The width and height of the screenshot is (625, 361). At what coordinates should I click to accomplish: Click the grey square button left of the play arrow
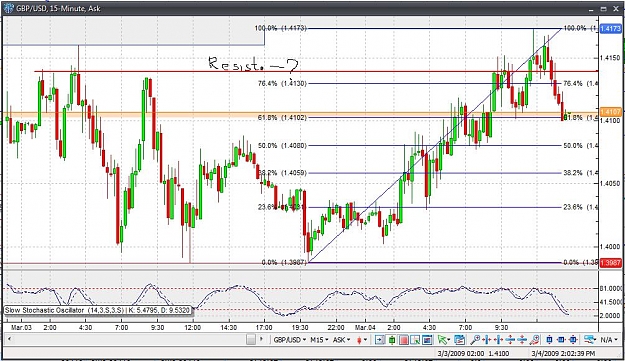250,340
